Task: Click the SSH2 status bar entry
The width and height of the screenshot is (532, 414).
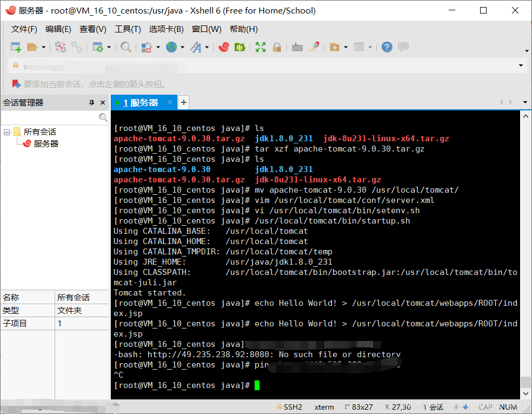Action: 289,407
